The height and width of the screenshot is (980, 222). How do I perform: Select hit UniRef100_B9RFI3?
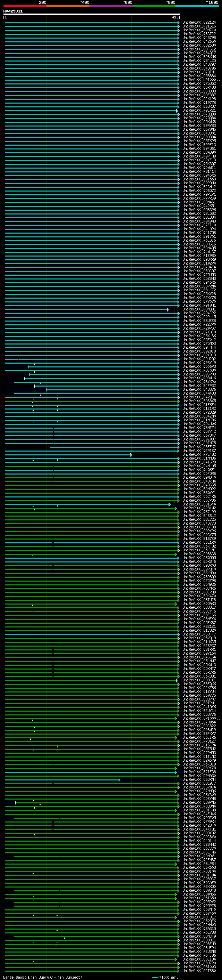[x=199, y=145]
